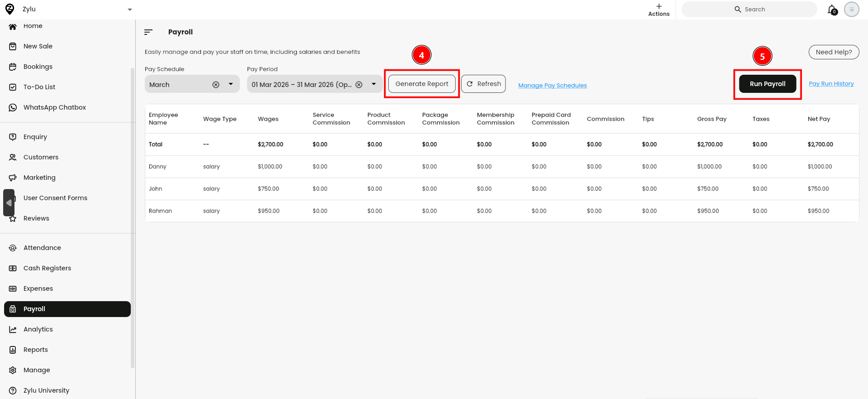Expand the Pay Schedule dropdown

pyautogui.click(x=231, y=84)
